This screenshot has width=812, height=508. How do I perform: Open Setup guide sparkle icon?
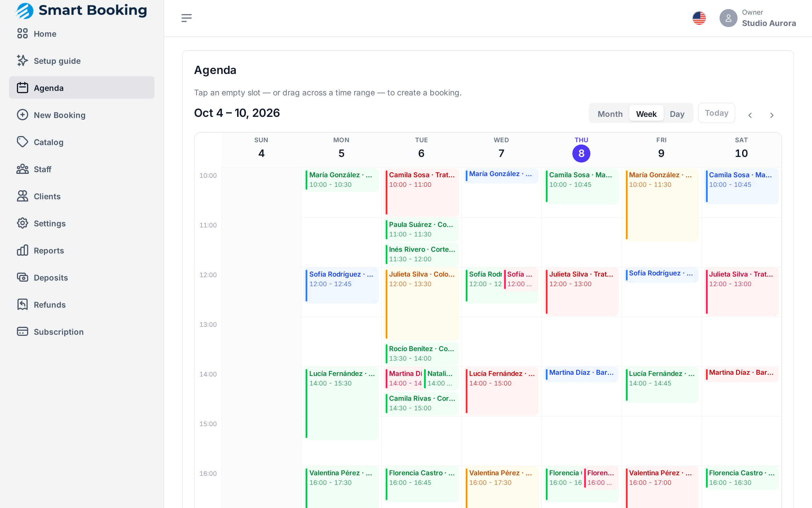pyautogui.click(x=23, y=61)
